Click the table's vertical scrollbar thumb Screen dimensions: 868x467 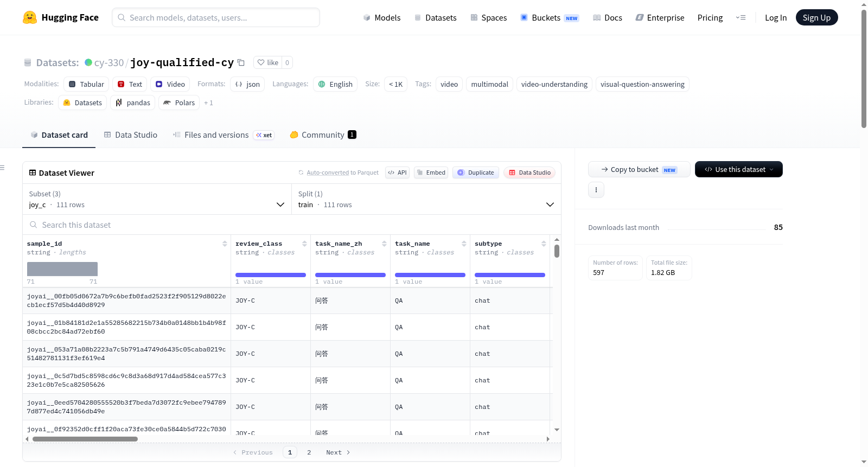click(x=557, y=251)
